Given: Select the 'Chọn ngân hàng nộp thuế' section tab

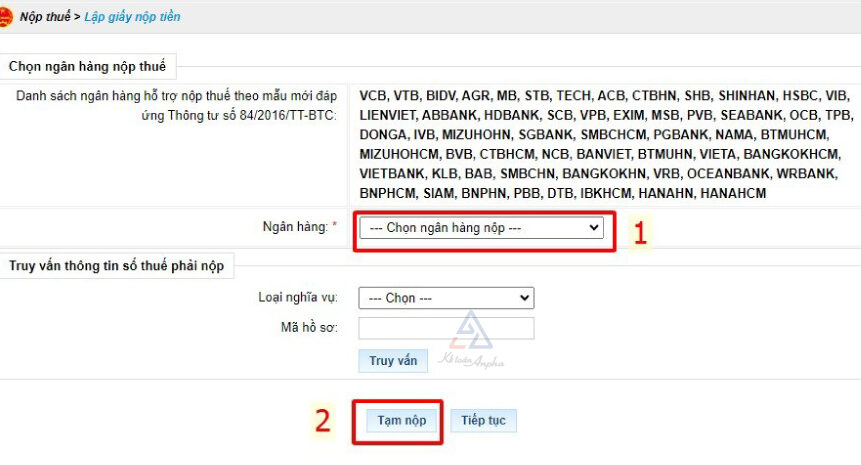Looking at the screenshot, I should click(x=87, y=67).
